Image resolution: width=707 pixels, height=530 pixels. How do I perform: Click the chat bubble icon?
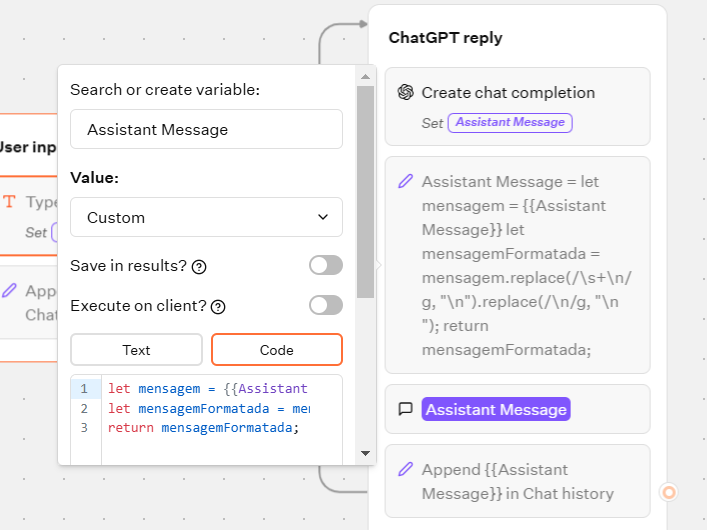(405, 409)
